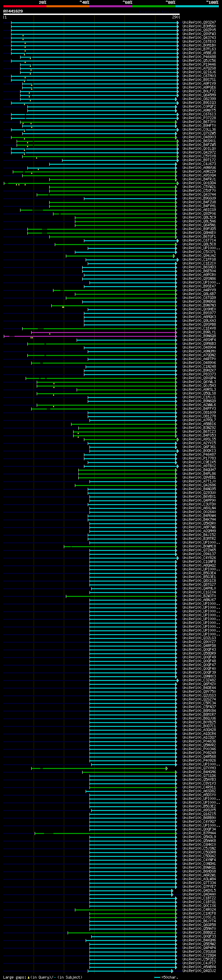222x980 pixels.
Task: Select the UniRef100_C0PQF2 label
Action: [x=199, y=106]
